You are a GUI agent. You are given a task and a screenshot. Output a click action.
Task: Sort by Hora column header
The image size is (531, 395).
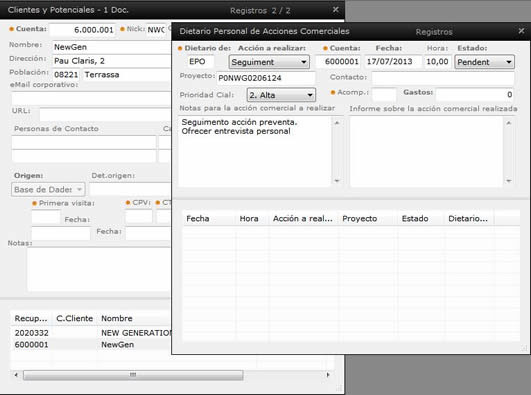(252, 219)
